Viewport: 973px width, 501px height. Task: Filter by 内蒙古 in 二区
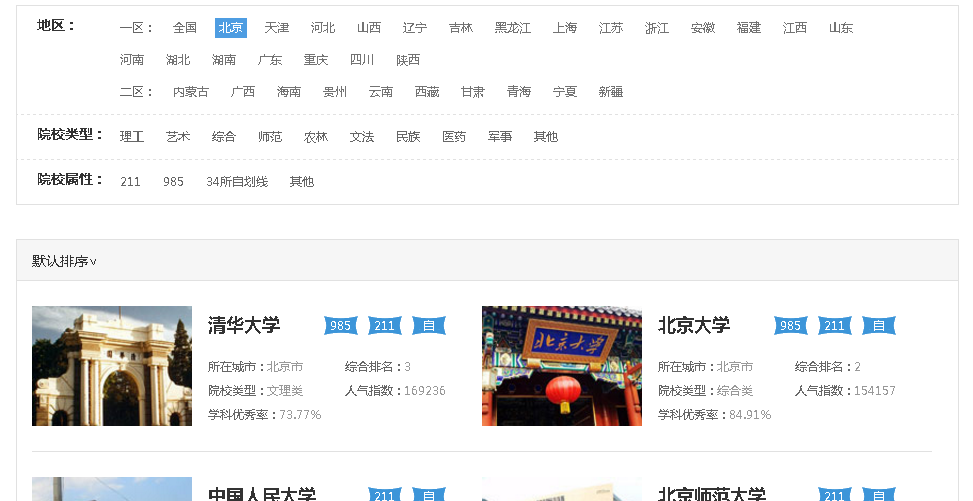pyautogui.click(x=191, y=92)
